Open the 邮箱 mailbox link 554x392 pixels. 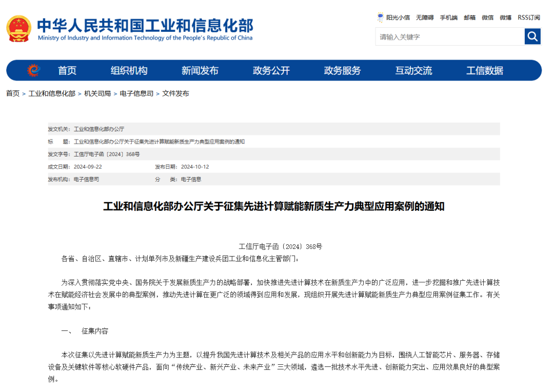point(469,17)
